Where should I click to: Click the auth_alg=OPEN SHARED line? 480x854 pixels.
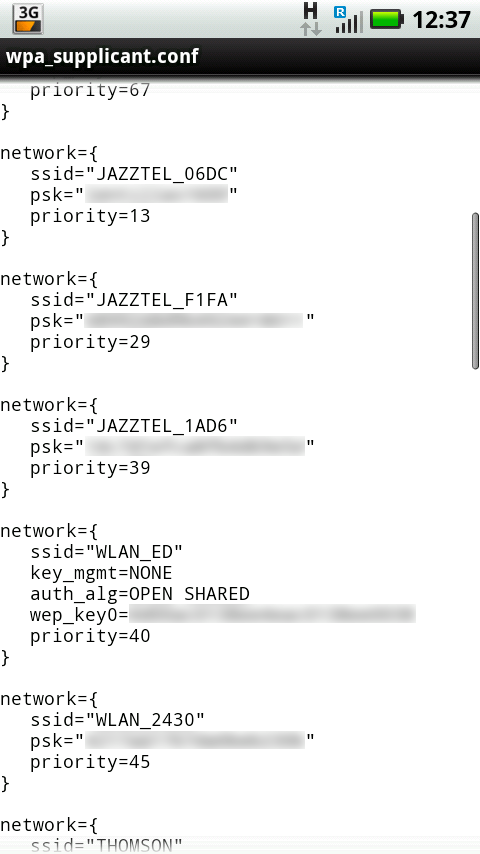139,594
